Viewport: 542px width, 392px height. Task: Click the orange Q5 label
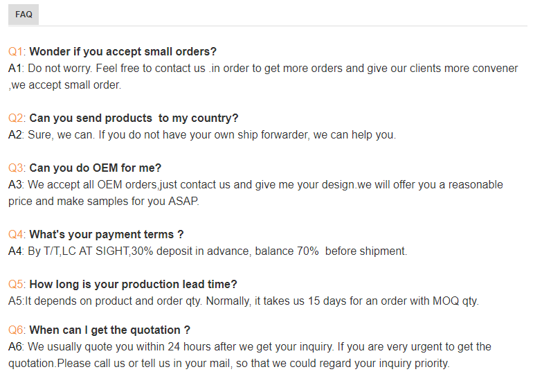pos(17,285)
